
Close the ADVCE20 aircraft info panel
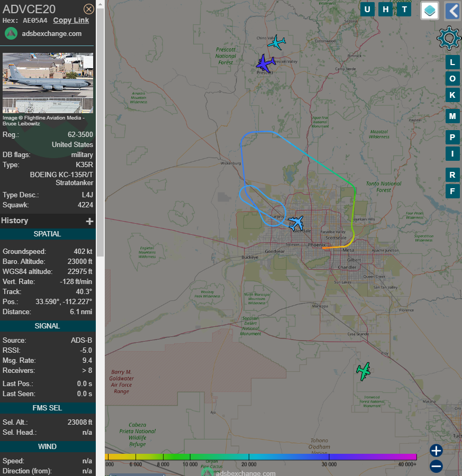tap(89, 9)
